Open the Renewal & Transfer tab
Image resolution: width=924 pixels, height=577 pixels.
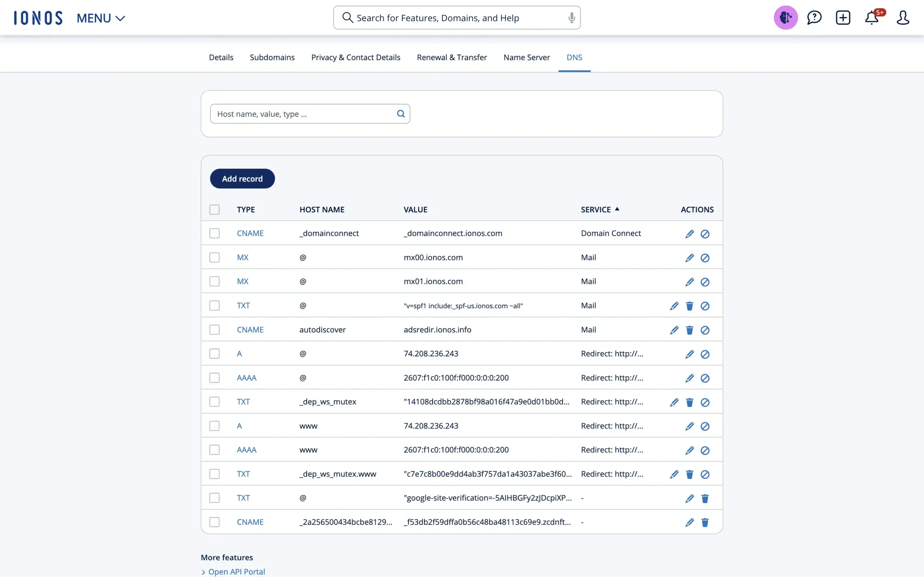452,57
